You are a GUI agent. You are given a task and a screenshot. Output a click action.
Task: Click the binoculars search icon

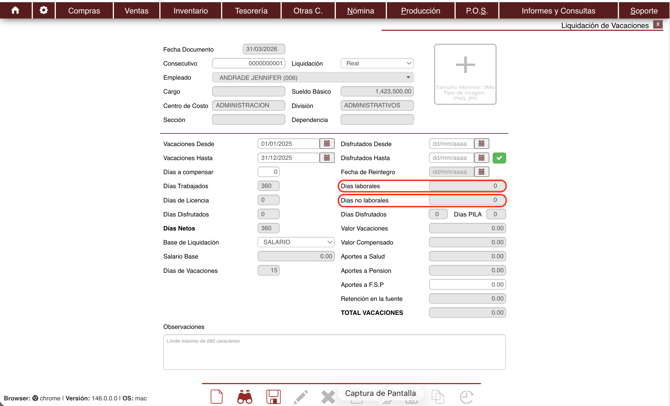point(245,397)
